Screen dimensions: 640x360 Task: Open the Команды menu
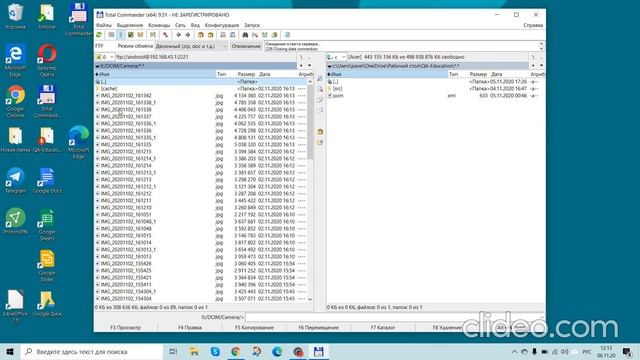pos(159,25)
